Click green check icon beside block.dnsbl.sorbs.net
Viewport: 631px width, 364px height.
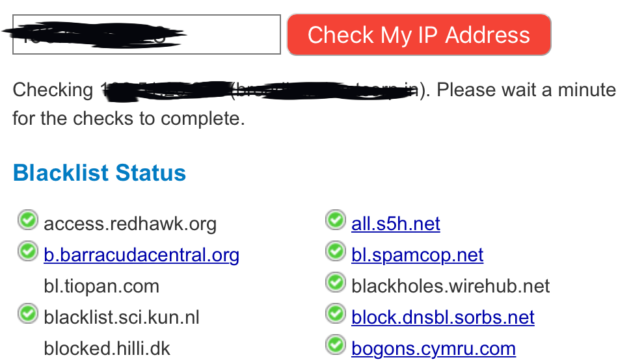(335, 314)
